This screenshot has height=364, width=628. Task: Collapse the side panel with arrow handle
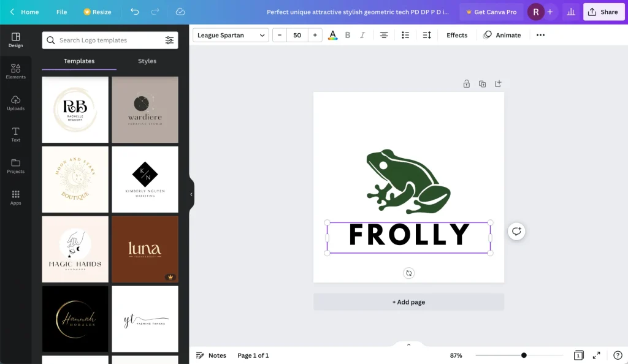[191, 194]
